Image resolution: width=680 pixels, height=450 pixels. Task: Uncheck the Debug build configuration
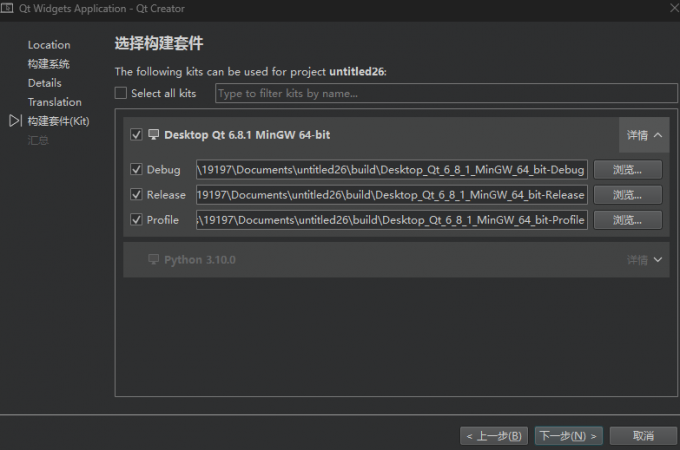(137, 170)
